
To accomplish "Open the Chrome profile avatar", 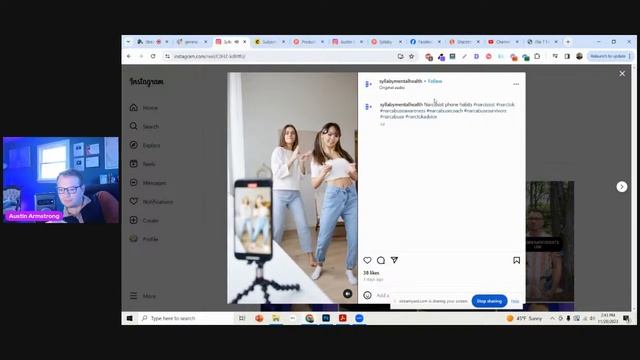I will 579,56.
